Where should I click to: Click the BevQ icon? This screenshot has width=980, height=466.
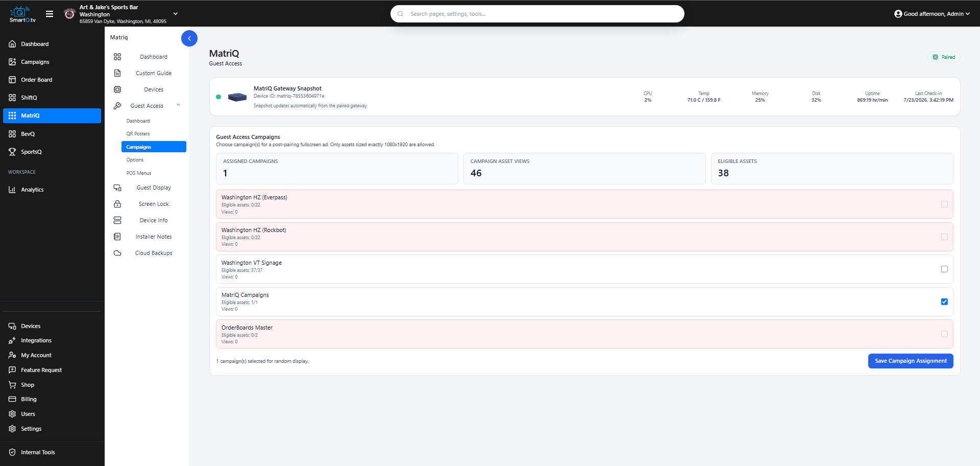click(12, 134)
